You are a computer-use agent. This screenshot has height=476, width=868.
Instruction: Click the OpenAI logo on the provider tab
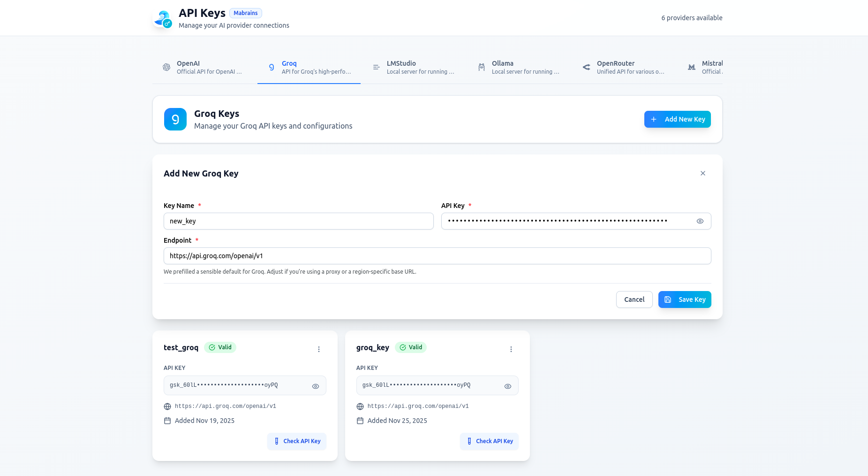tap(166, 67)
